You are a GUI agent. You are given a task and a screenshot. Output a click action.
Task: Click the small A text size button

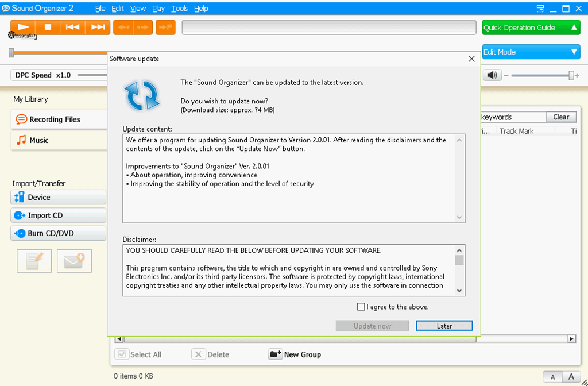point(553,377)
